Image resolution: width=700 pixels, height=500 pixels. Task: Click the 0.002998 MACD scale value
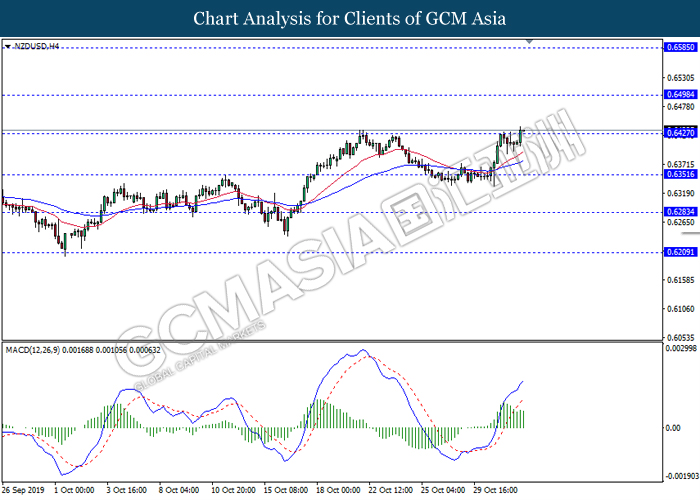point(681,348)
